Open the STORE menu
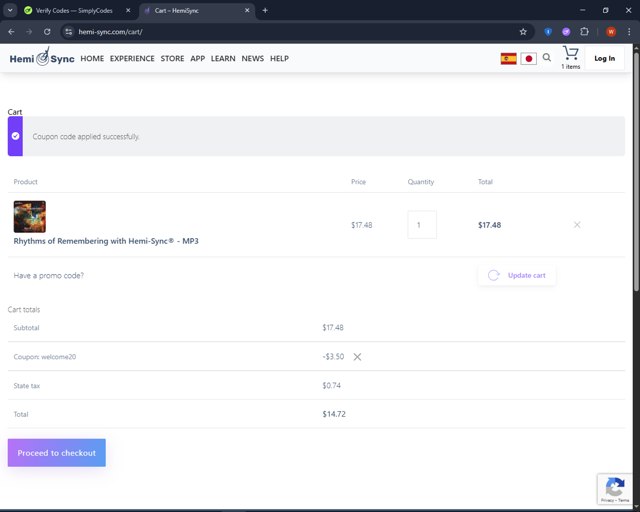The height and width of the screenshot is (512, 640). coord(172,58)
